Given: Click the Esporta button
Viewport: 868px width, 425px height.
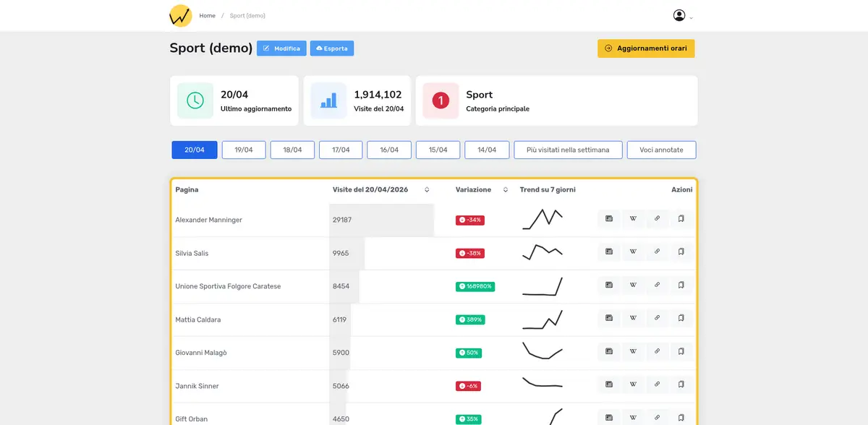Looking at the screenshot, I should click(332, 48).
